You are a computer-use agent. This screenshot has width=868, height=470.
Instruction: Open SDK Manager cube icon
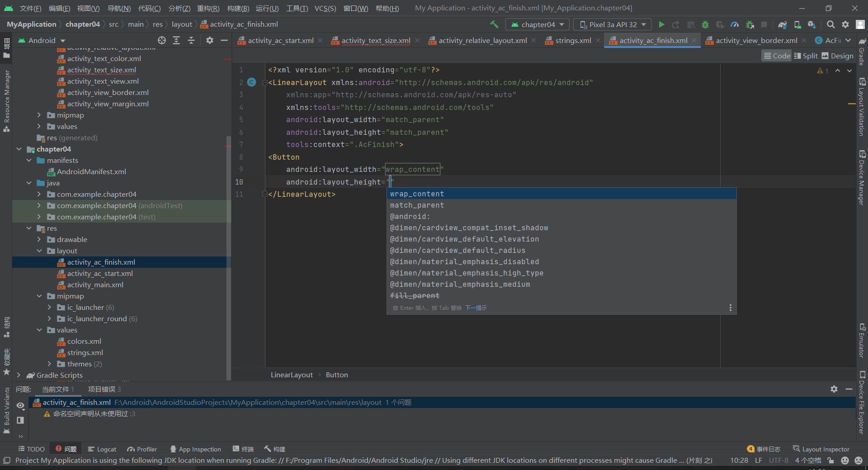click(812, 24)
